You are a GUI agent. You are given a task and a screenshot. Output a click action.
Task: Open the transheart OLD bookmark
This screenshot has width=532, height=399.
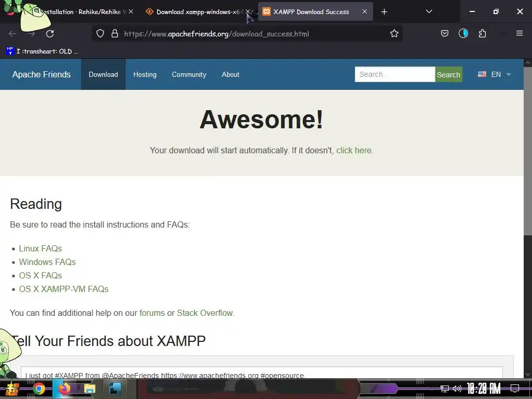click(43, 51)
